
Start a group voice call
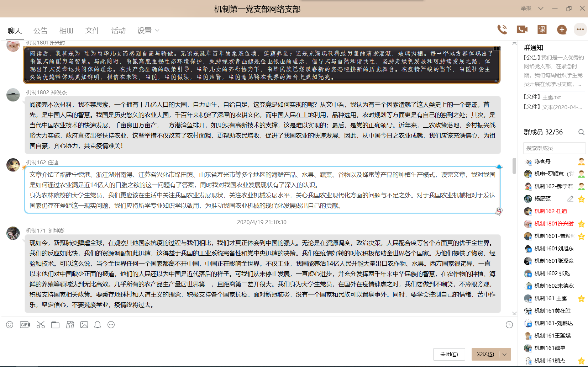[x=502, y=30]
